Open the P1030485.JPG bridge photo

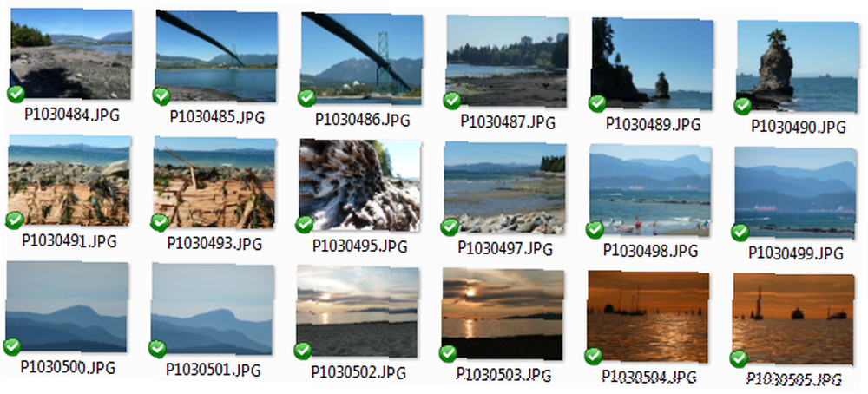pos(216,56)
